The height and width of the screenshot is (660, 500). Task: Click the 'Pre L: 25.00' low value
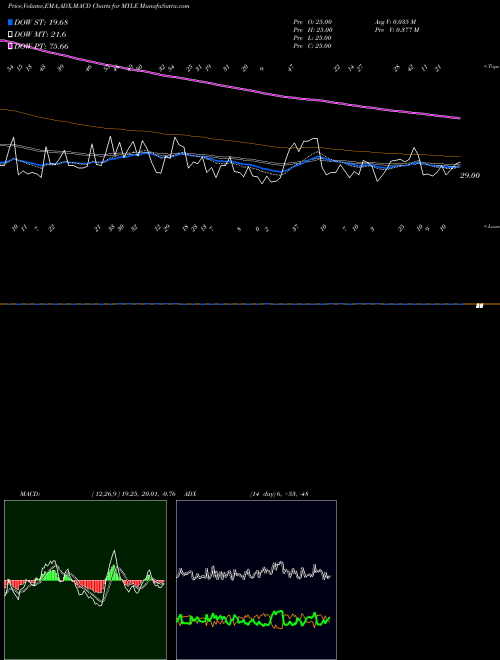[x=313, y=38]
